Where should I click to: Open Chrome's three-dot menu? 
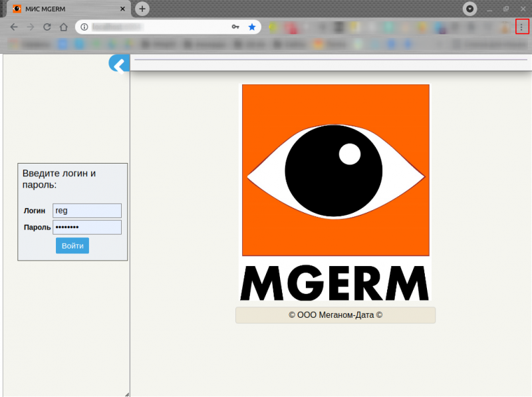coord(521,27)
